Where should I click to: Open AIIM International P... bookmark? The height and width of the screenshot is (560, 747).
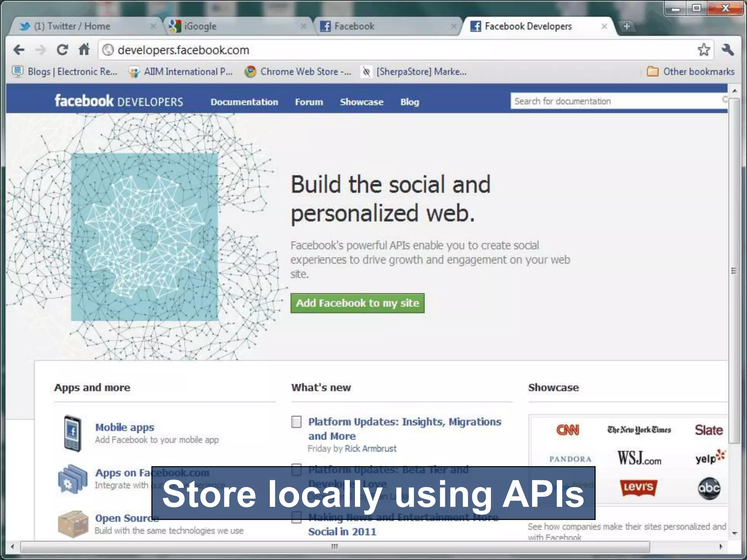click(x=181, y=71)
